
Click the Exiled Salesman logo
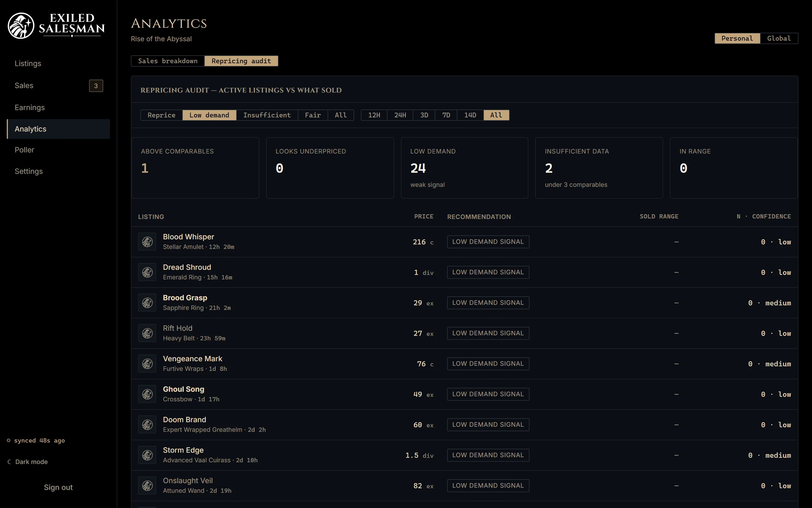pyautogui.click(x=56, y=25)
